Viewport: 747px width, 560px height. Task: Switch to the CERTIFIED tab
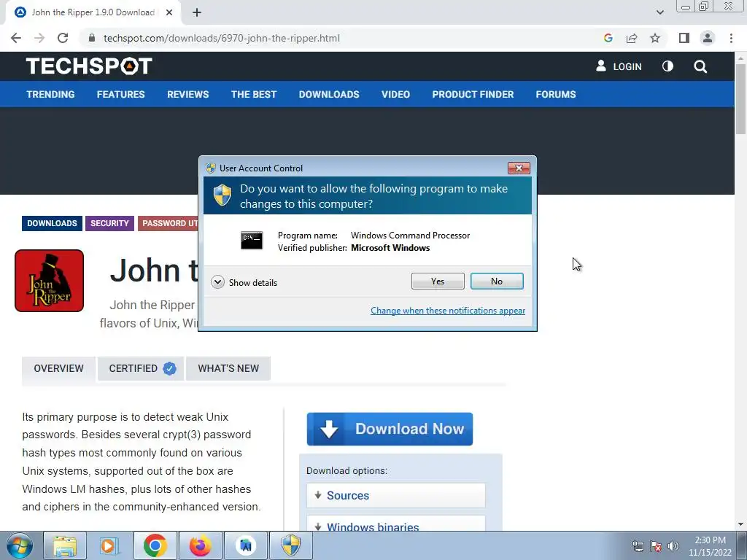point(141,368)
